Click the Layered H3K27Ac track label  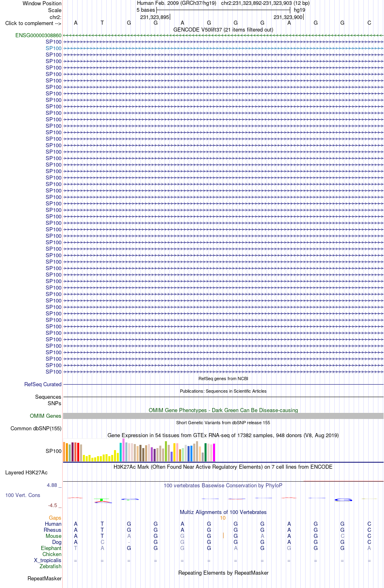26,473
